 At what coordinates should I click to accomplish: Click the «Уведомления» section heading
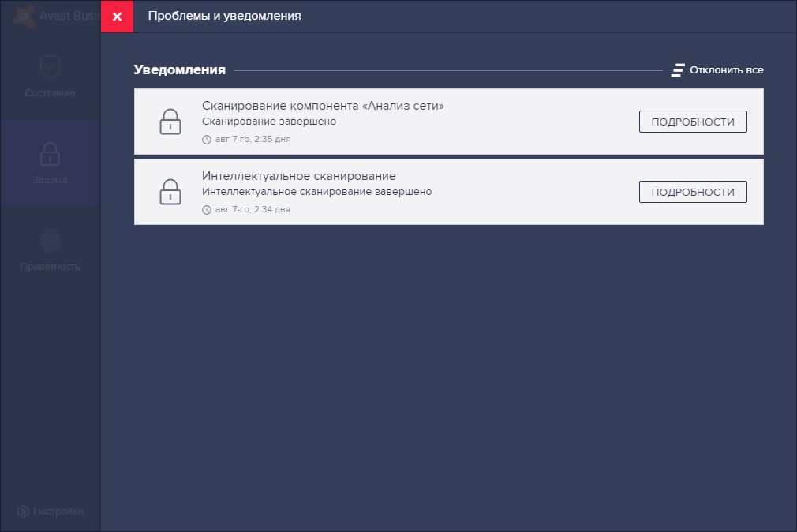179,70
